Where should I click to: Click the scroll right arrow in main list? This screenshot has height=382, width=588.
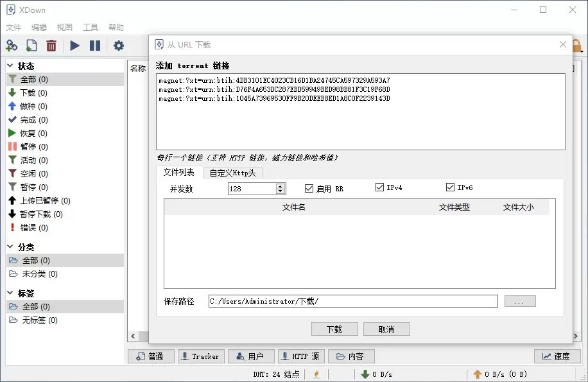point(576,336)
